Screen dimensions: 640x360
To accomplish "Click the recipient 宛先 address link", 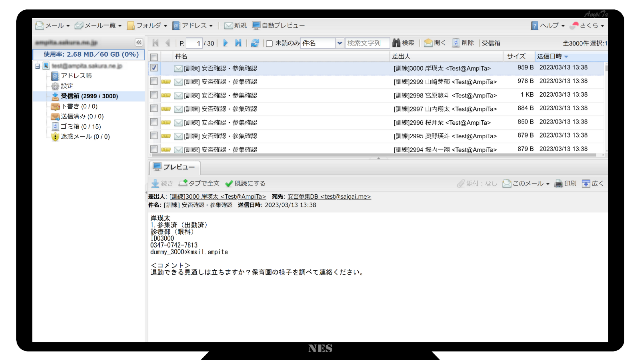I will coord(329,197).
